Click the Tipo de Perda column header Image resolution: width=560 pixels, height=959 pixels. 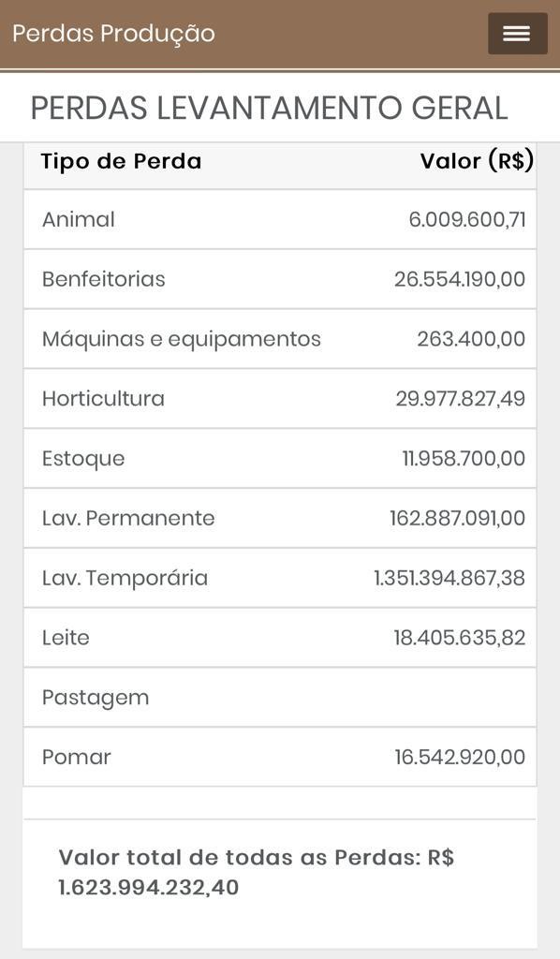click(x=121, y=161)
